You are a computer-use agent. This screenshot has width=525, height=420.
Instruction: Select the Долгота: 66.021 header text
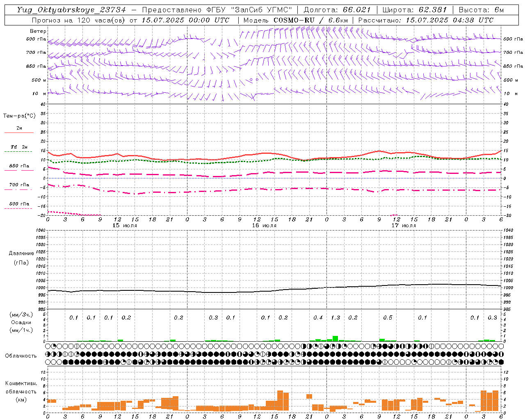[337, 10]
